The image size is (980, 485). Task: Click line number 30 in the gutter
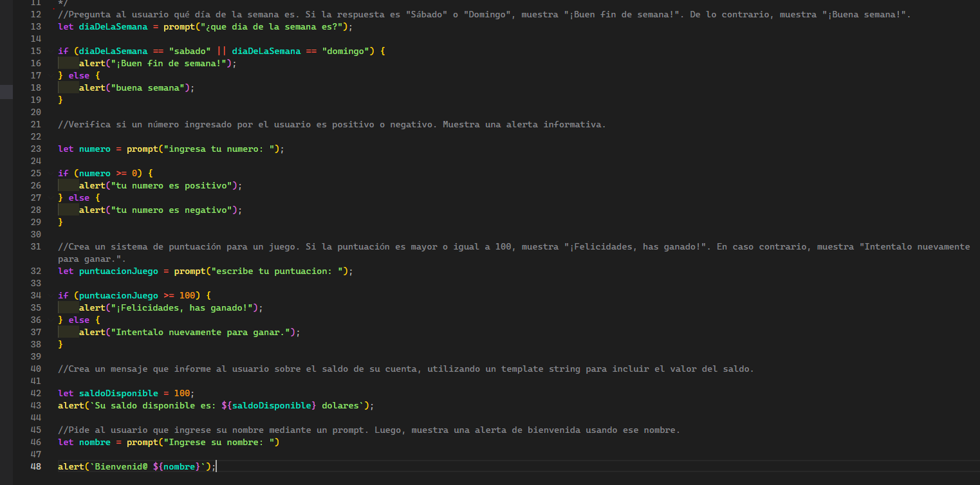[x=36, y=234]
